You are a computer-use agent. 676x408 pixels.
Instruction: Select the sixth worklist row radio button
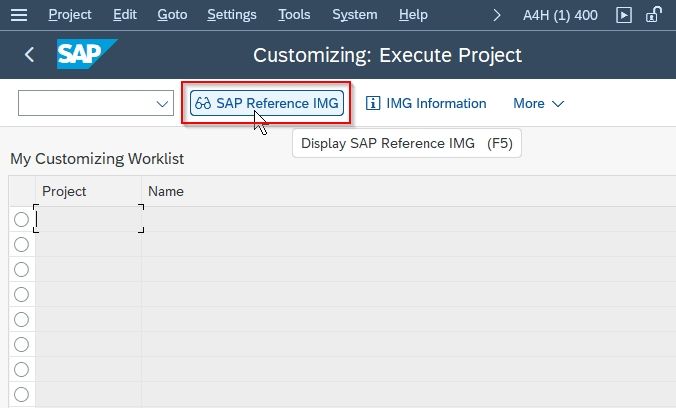[x=21, y=345]
